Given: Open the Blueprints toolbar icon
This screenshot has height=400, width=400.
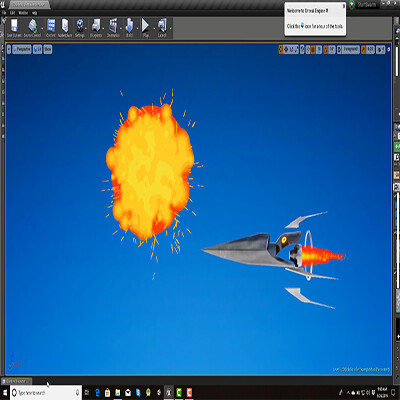Looking at the screenshot, I should (96, 28).
